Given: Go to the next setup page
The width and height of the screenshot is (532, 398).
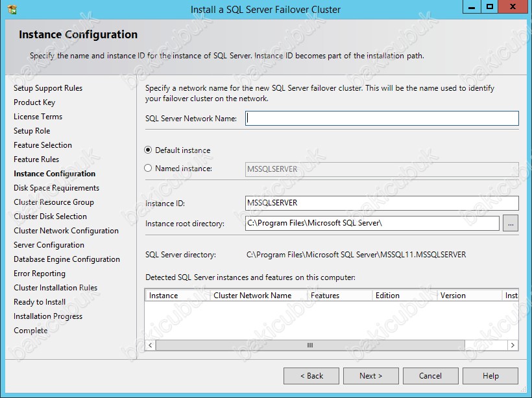Looking at the screenshot, I should tap(371, 376).
